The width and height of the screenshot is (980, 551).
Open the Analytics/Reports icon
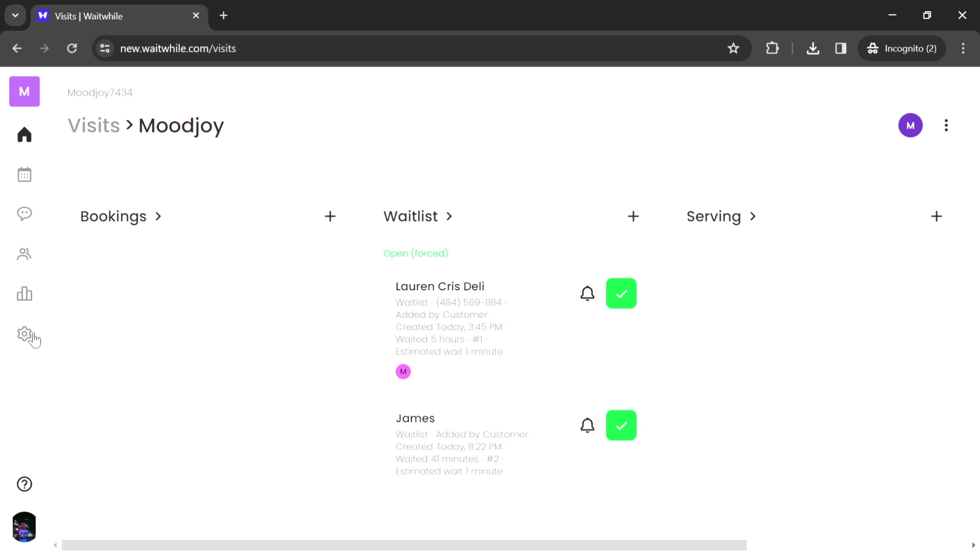[x=24, y=294]
